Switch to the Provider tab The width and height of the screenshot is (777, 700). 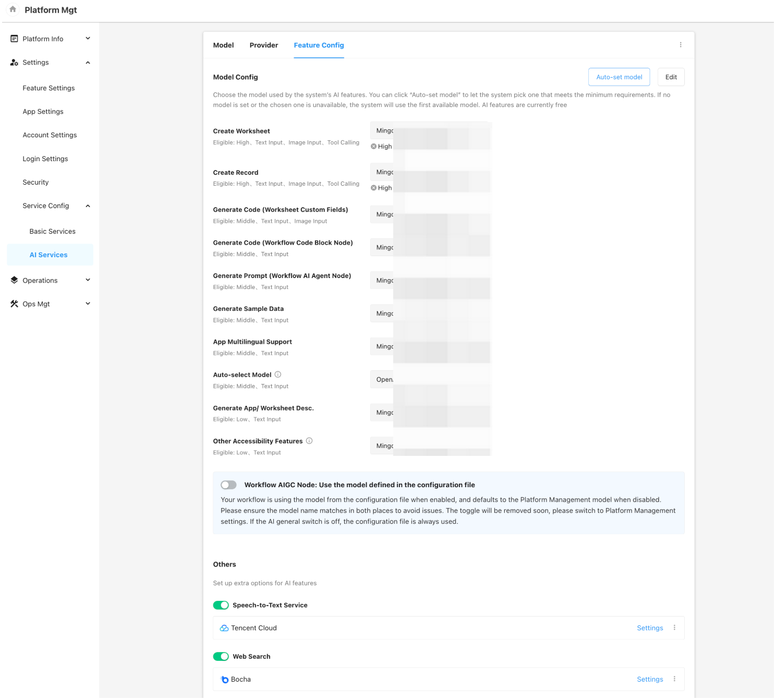(x=264, y=45)
